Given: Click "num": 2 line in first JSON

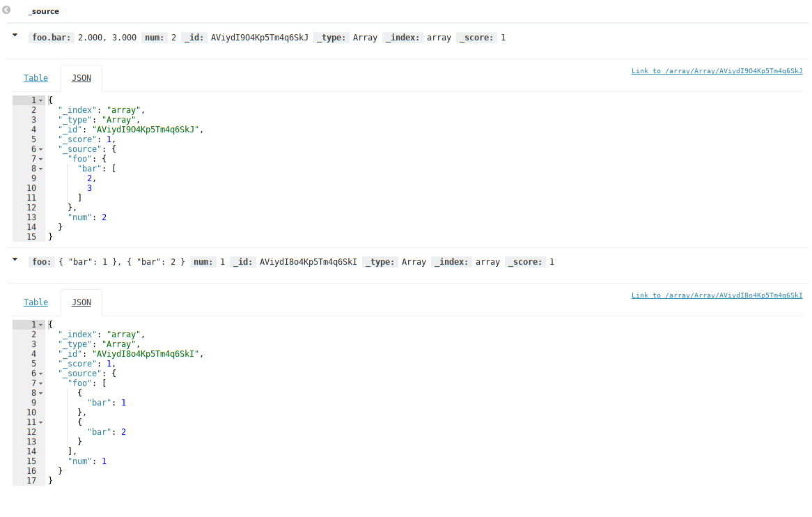Looking at the screenshot, I should 87,217.
